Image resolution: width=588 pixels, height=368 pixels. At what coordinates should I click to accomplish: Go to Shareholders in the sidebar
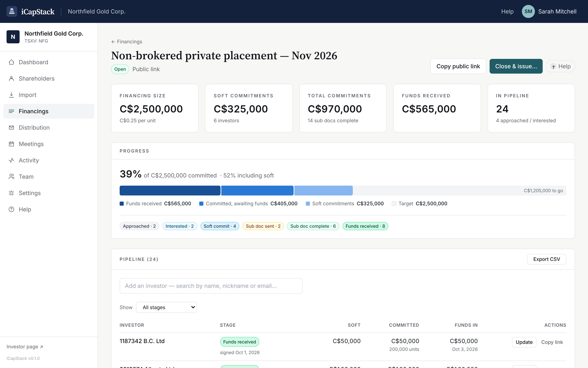point(49,78)
